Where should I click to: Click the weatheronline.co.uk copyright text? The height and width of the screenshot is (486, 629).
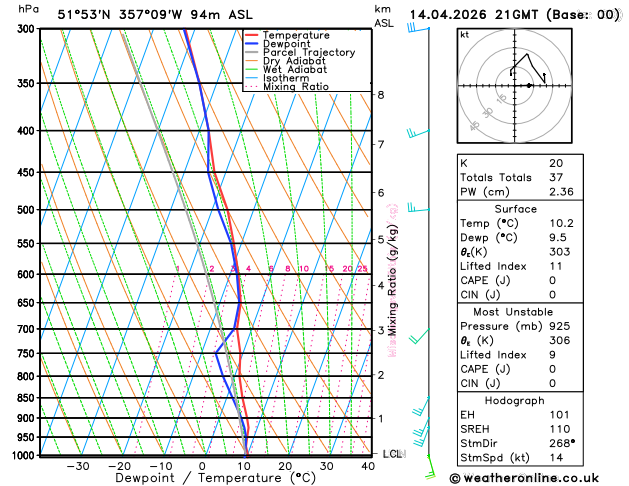pyautogui.click(x=524, y=478)
